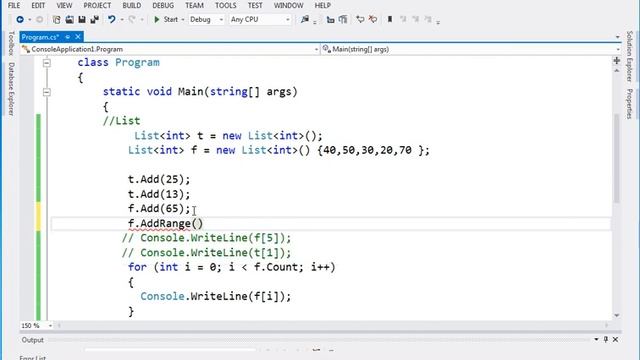The width and height of the screenshot is (640, 360).
Task: Click the Navigate Forward arrow icon
Action: click(39, 19)
